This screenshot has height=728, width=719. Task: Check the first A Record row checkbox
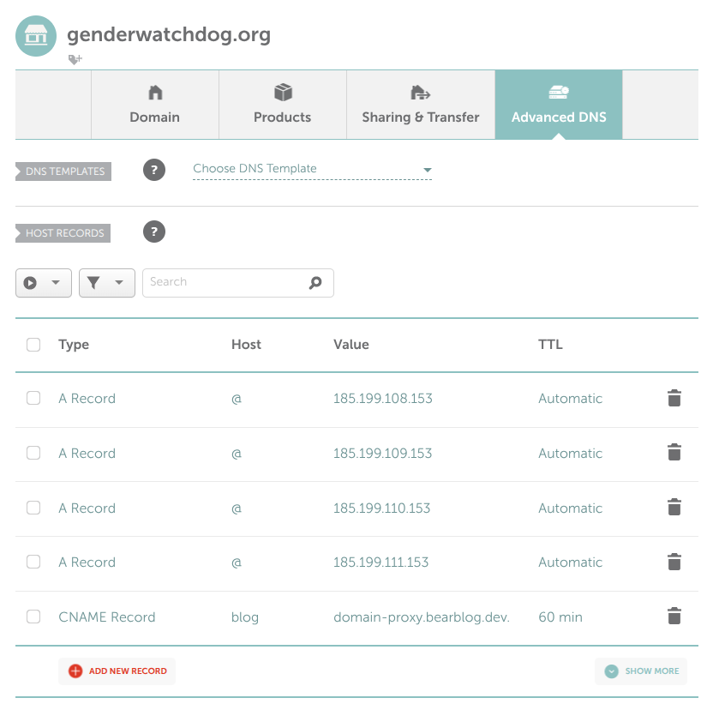33,398
